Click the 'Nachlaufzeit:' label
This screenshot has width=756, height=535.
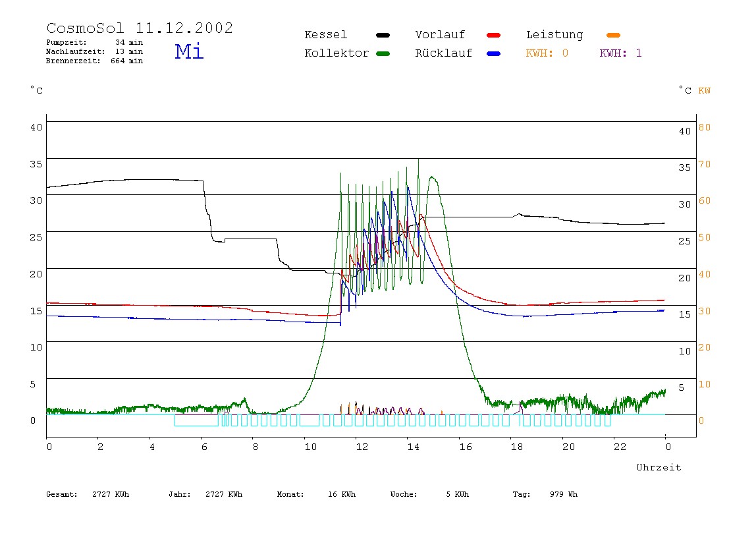point(76,51)
